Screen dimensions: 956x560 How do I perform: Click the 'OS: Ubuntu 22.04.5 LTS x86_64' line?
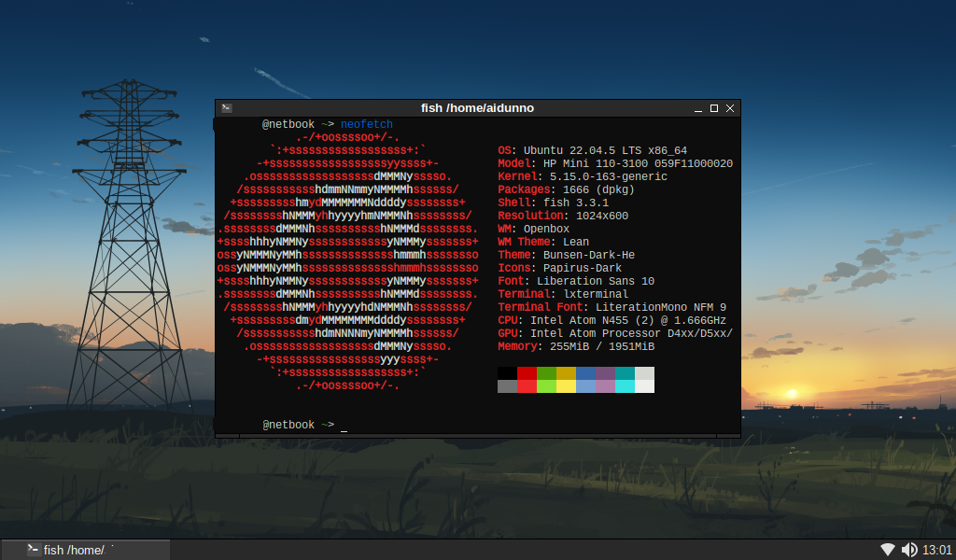click(592, 150)
